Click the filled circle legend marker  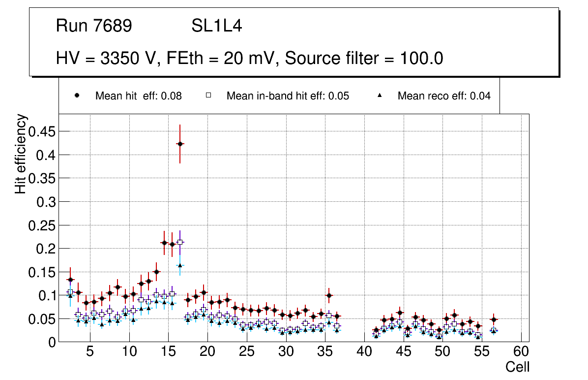pos(78,96)
